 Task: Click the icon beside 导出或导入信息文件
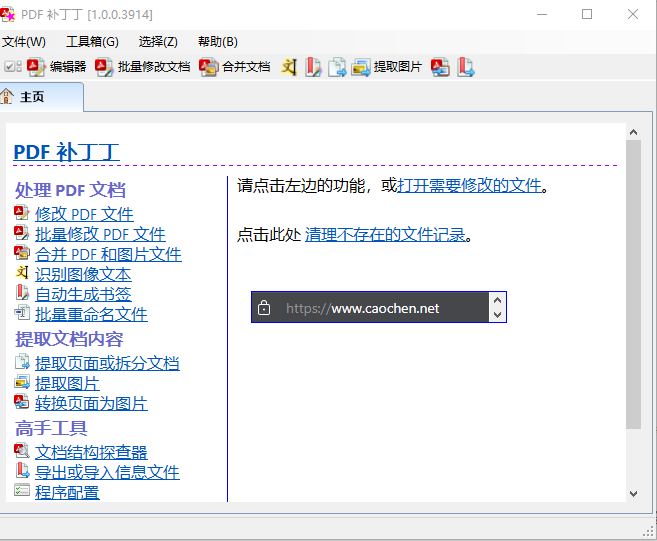(22, 470)
